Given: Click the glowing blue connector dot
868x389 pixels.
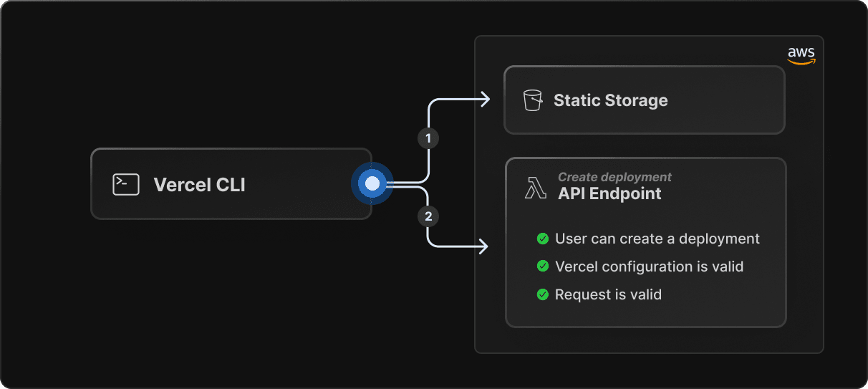Looking at the screenshot, I should [372, 184].
